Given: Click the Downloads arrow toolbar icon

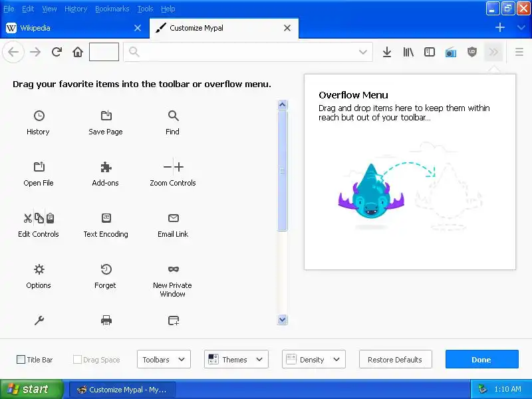Looking at the screenshot, I should click(387, 52).
